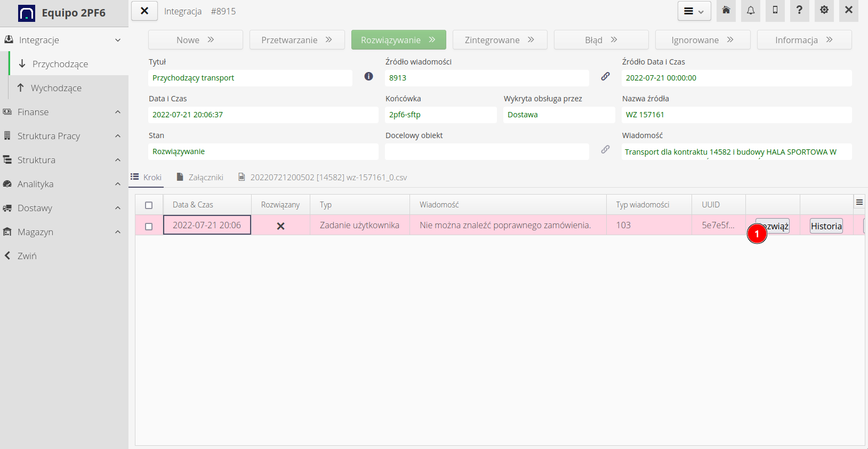The width and height of the screenshot is (868, 449).
Task: Click the Stan value 'Rozwiązywanie'
Action: coord(263,151)
